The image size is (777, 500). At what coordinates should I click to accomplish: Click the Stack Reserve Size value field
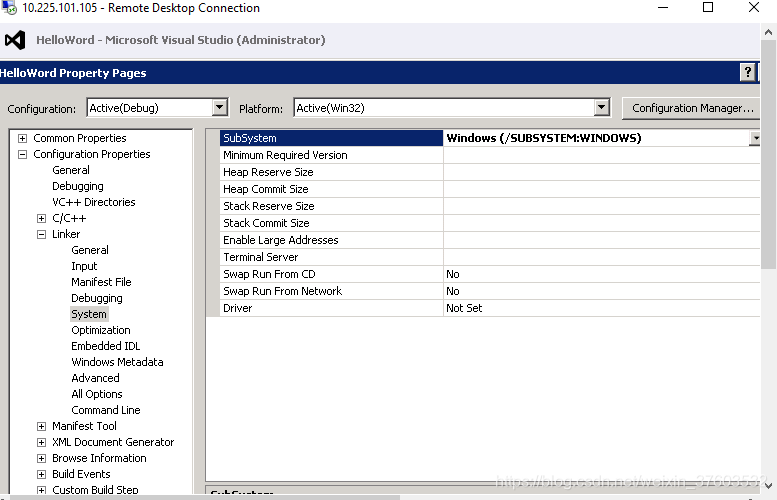[602, 206]
